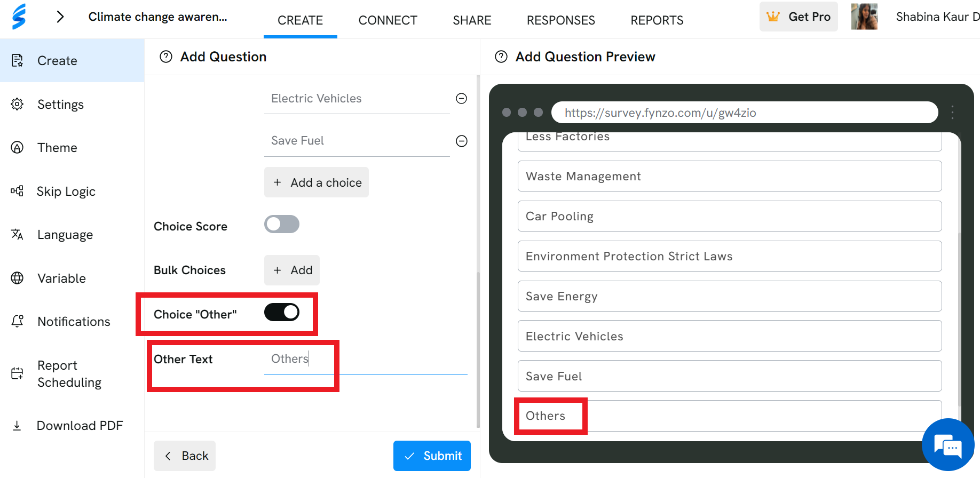The width and height of the screenshot is (980, 478).
Task: Select the Car Pooling option in preview
Action: (x=730, y=216)
